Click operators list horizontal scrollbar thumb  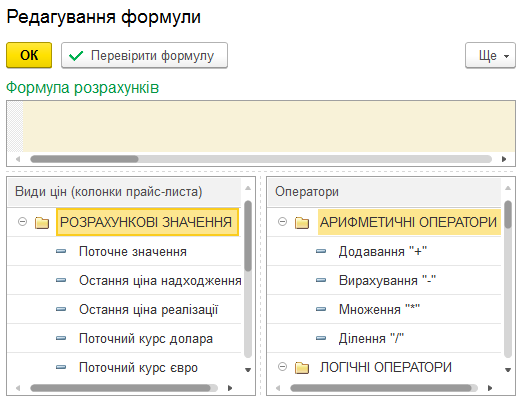(381, 388)
